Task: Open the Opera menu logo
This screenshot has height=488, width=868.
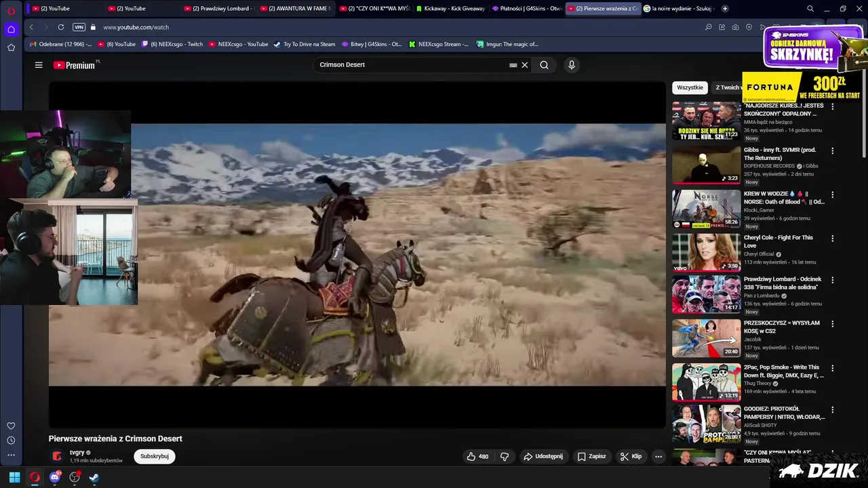Action: [11, 11]
